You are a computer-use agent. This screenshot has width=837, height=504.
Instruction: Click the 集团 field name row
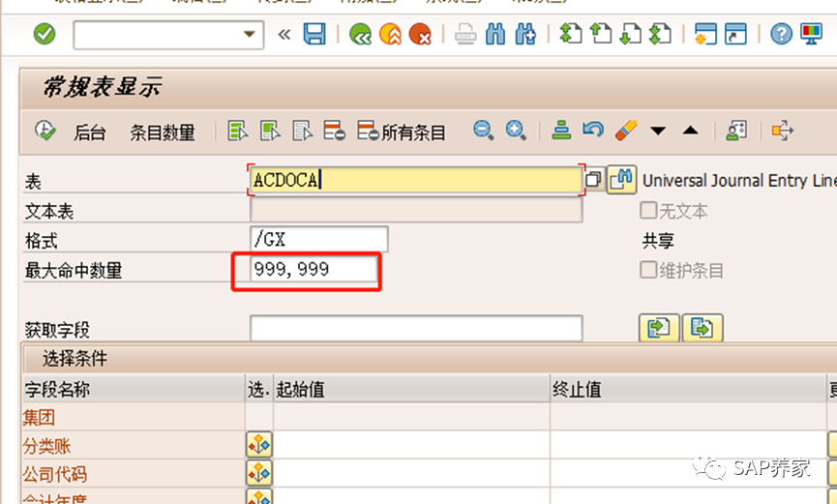click(x=133, y=417)
